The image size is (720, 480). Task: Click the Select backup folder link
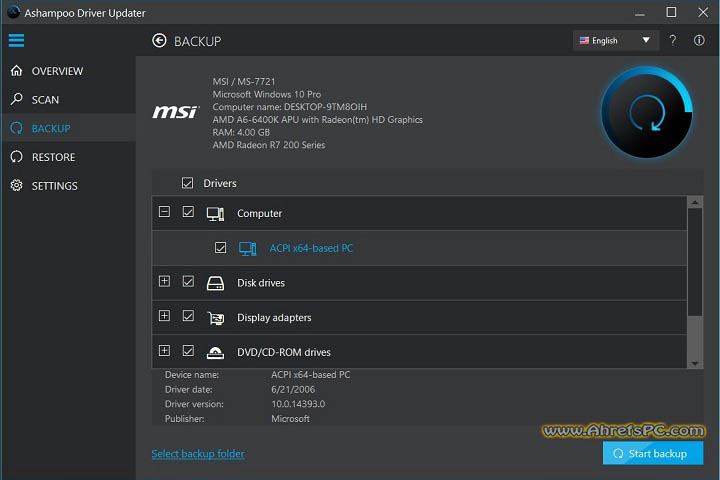pyautogui.click(x=198, y=454)
